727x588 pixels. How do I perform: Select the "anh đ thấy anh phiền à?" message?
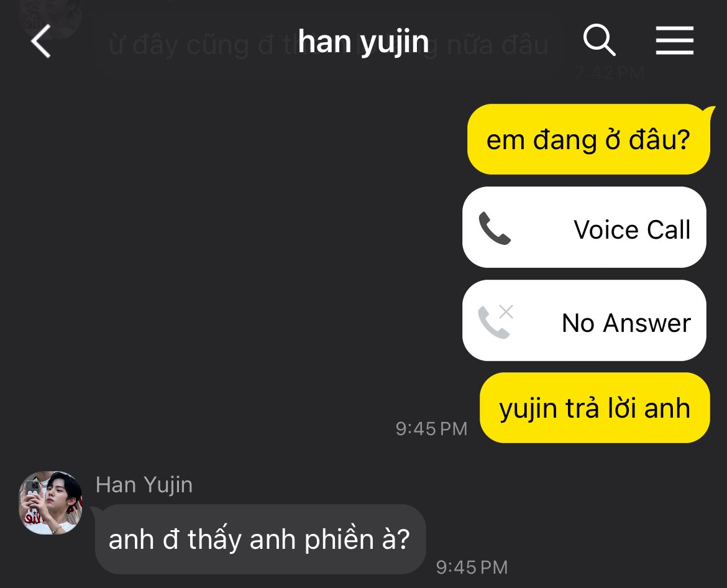[x=260, y=540]
